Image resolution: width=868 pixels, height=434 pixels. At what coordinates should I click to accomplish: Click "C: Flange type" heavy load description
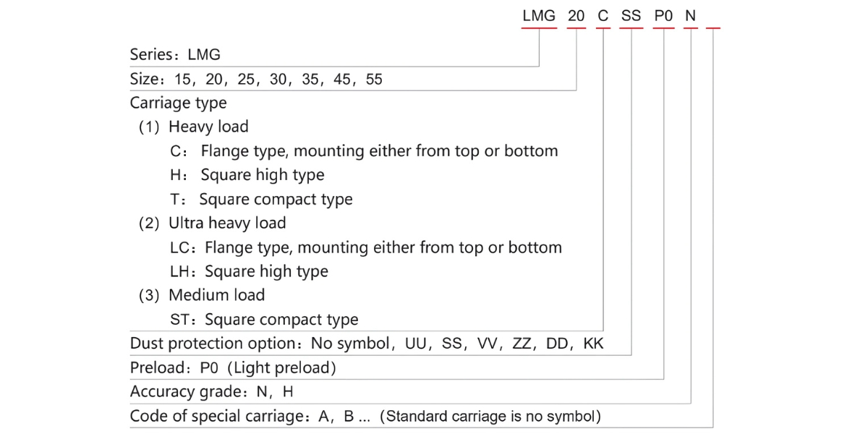tap(364, 151)
